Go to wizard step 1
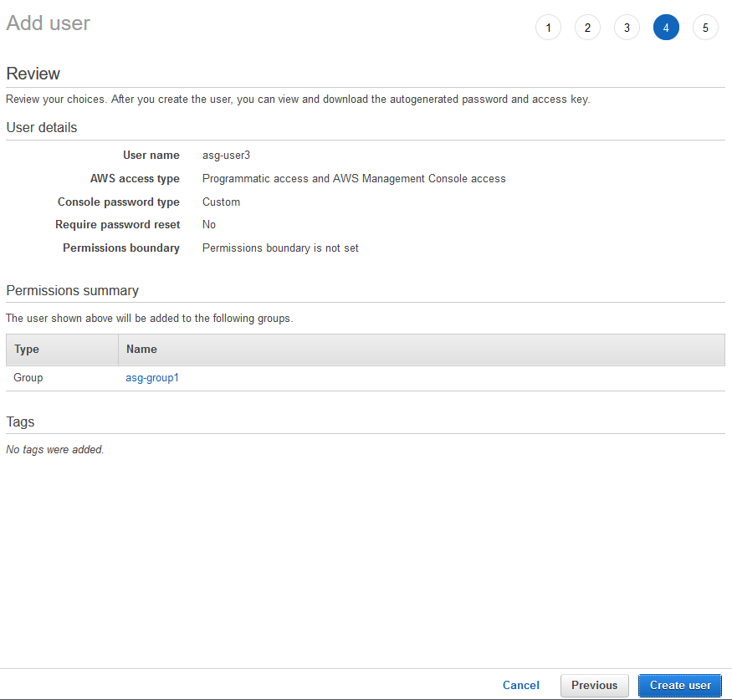Image resolution: width=732 pixels, height=700 pixels. (548, 28)
